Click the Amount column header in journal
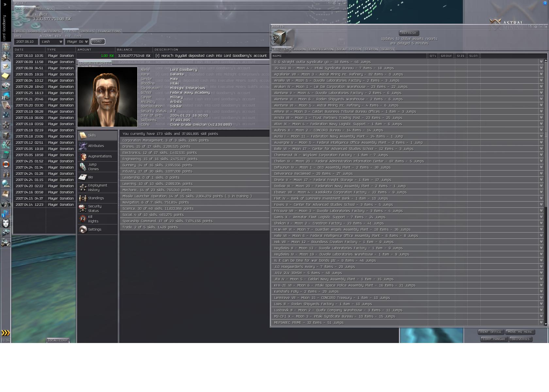This screenshot has height=392, width=549. pyautogui.click(x=96, y=50)
